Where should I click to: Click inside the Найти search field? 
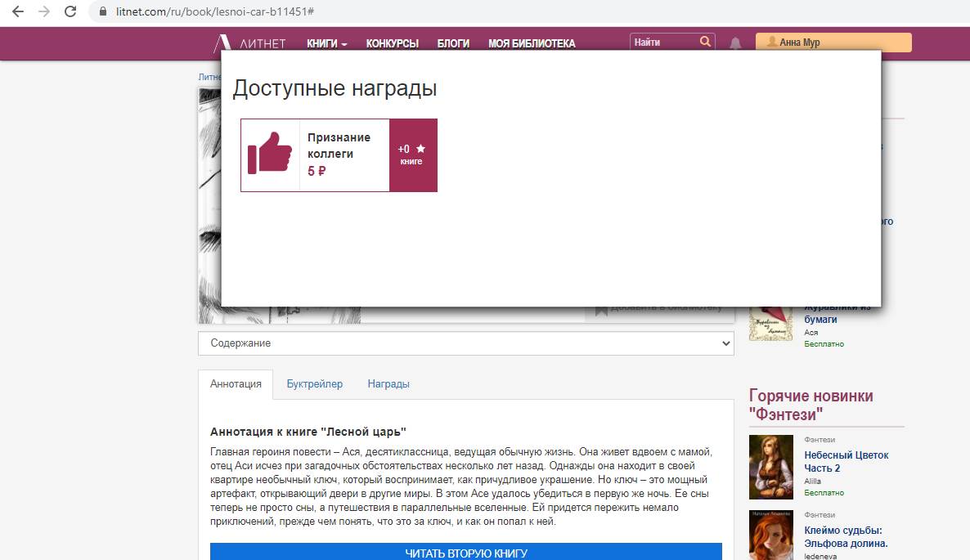(662, 43)
